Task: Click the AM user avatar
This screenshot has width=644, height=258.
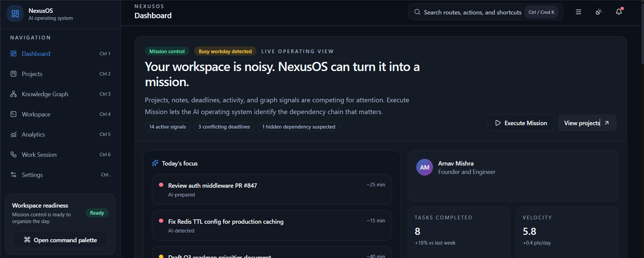Action: click(x=425, y=167)
